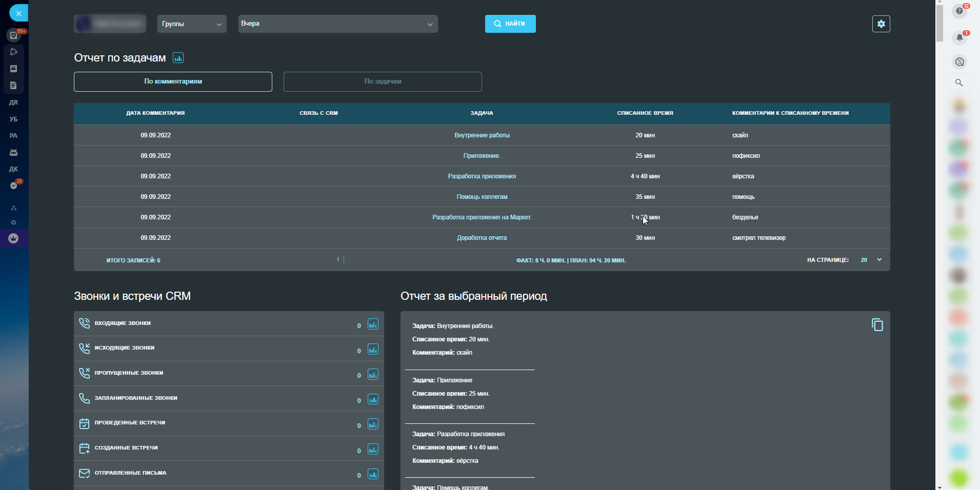This screenshot has width=980, height=490.
Task: Open the tasks icon with 99+ badge
Action: click(14, 35)
